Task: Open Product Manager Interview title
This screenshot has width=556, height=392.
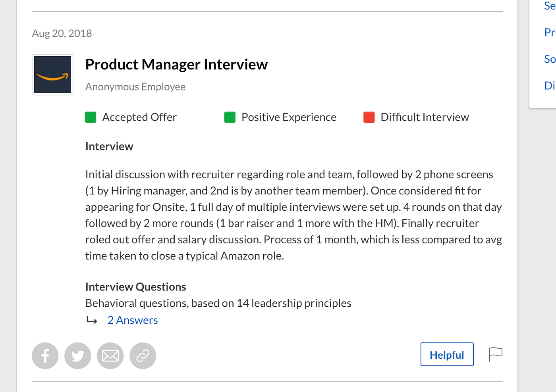Action: point(176,64)
